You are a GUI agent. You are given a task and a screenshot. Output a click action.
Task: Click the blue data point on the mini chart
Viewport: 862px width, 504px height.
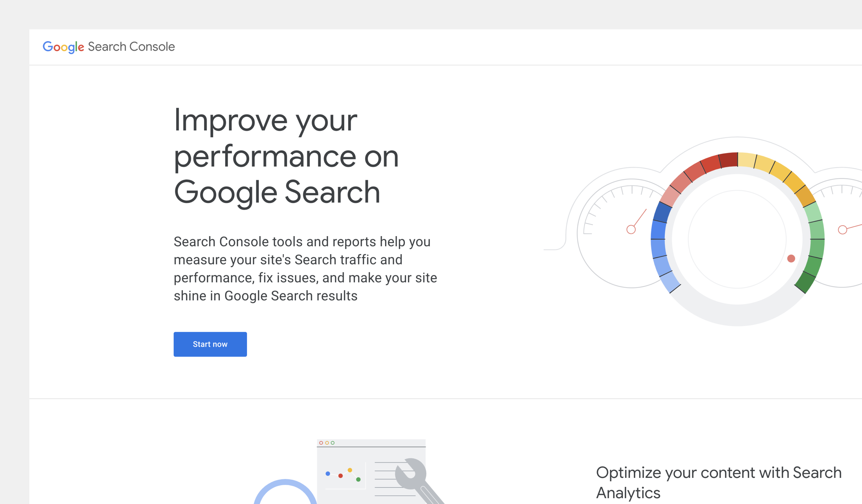click(x=328, y=473)
